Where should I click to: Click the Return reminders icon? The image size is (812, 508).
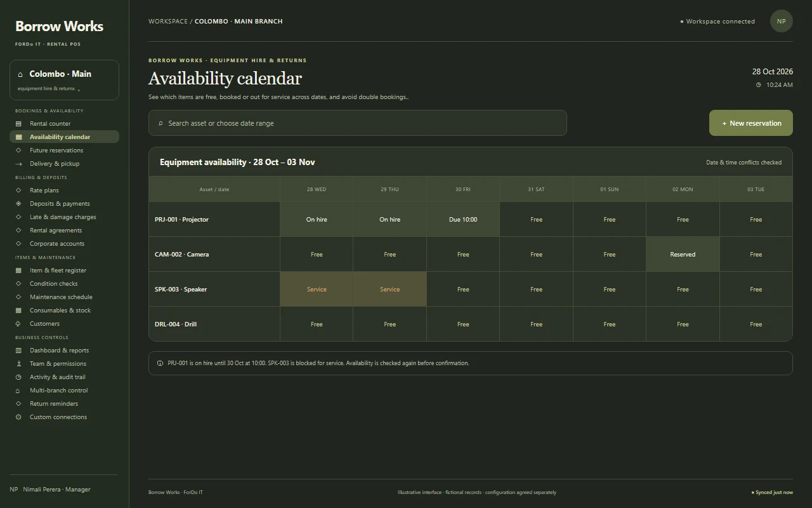click(x=18, y=404)
